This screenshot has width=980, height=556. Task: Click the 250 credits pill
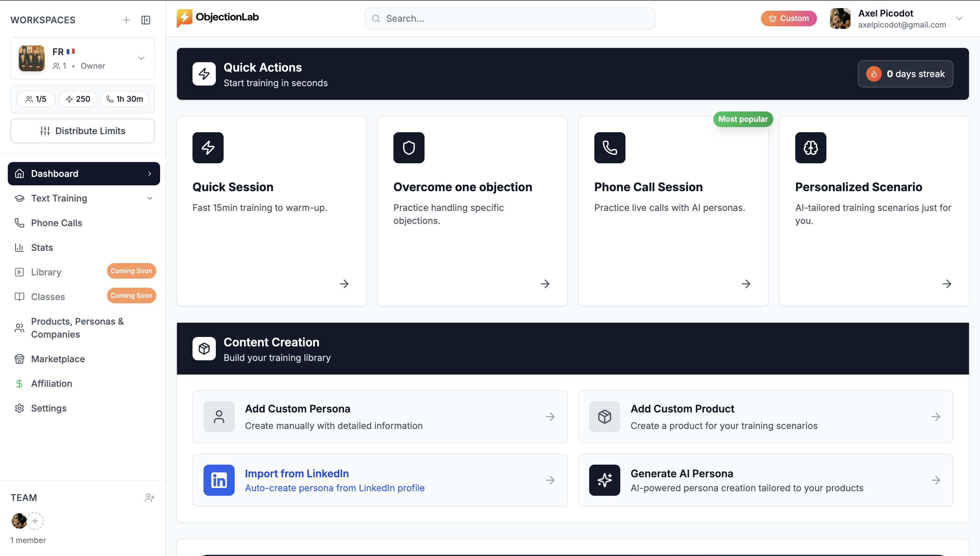77,99
